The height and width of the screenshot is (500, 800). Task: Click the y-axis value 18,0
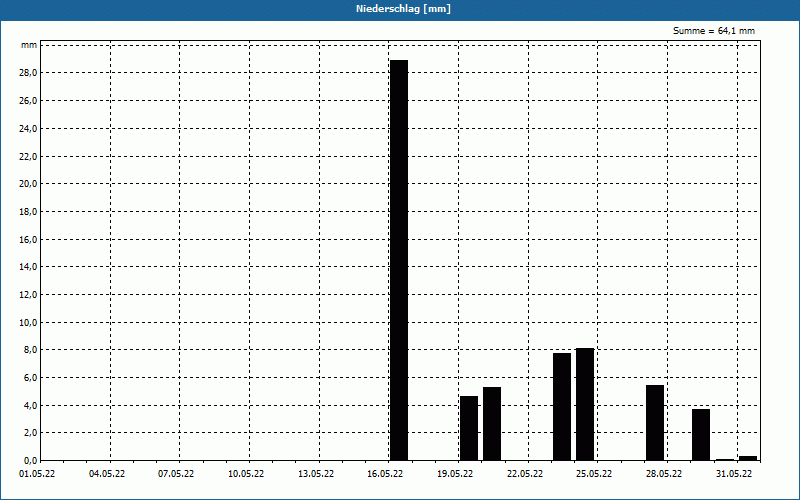[28, 212]
